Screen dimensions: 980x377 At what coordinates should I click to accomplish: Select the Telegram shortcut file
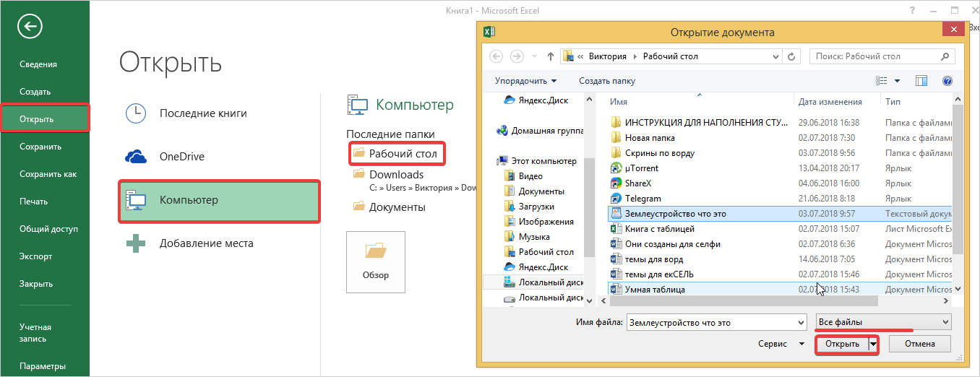[x=642, y=199]
